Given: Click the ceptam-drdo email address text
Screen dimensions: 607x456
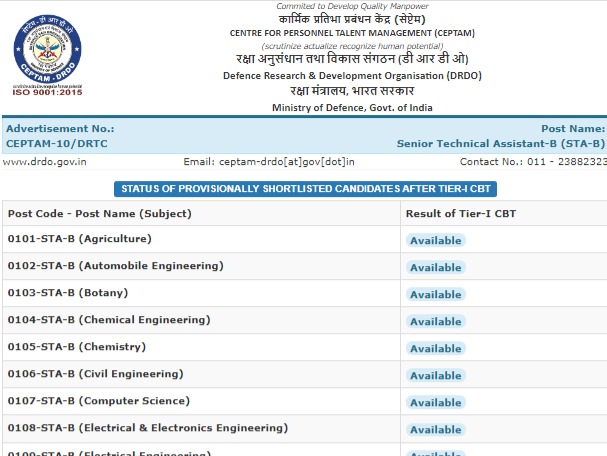Looking at the screenshot, I should click(286, 162).
